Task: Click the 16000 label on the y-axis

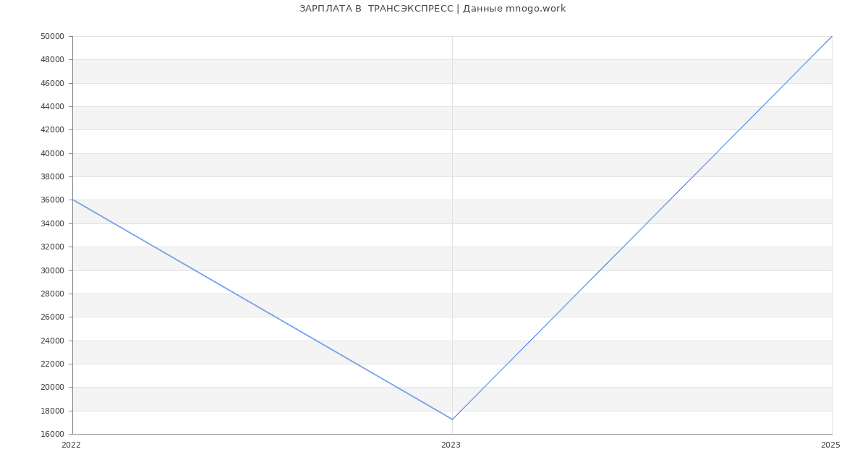Action: click(53, 435)
